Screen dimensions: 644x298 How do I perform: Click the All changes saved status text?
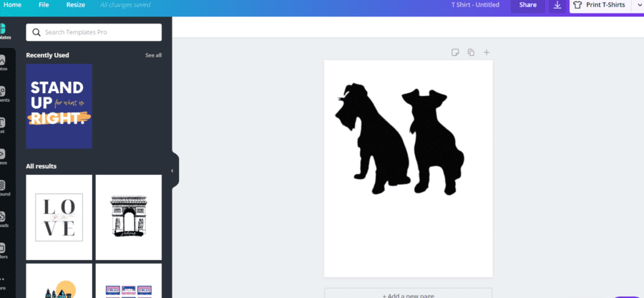coord(125,5)
